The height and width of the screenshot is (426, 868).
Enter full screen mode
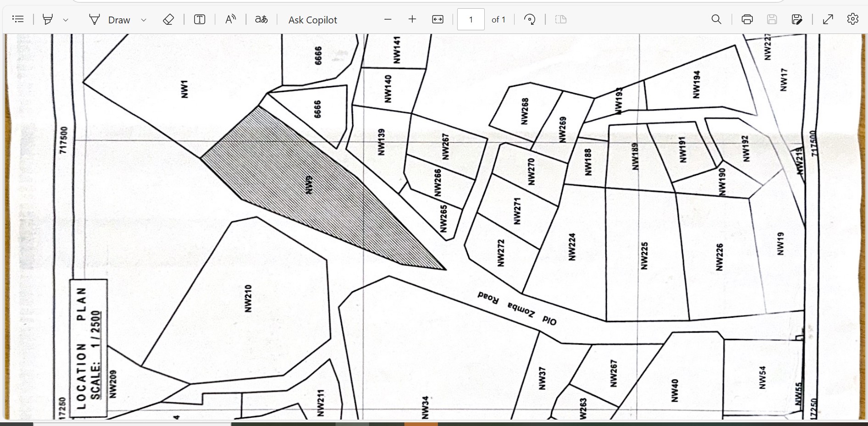click(x=828, y=19)
